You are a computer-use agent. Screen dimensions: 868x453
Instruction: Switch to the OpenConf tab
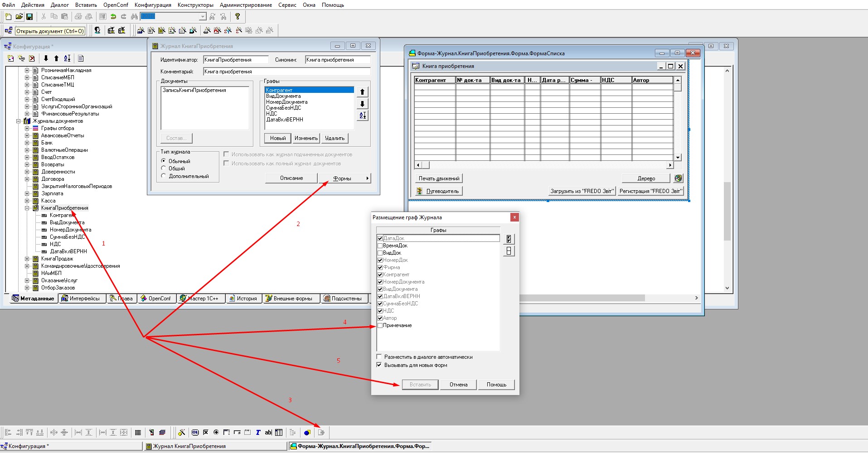(156, 299)
